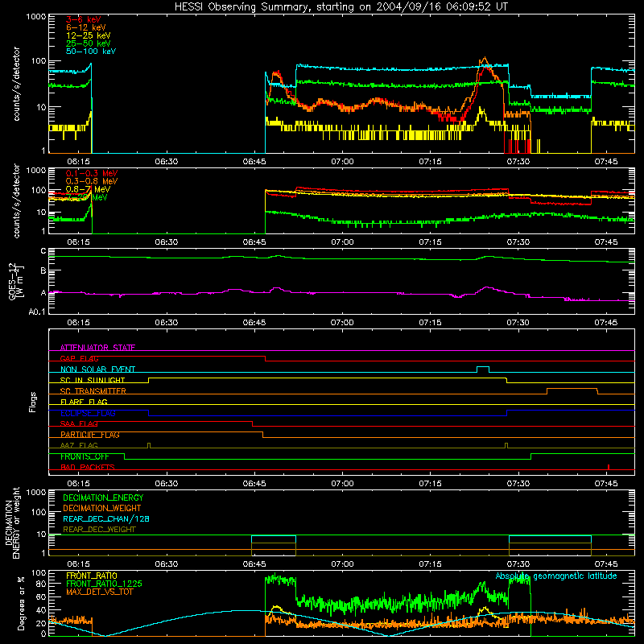Click the magenta GOES bump near 07:25
The image size is (644, 644).
tap(487, 288)
